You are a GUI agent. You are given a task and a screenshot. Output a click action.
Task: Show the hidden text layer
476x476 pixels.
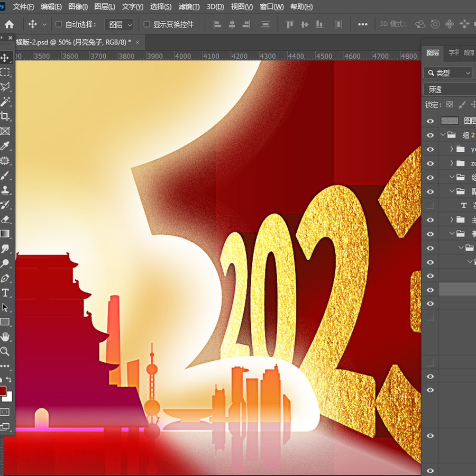coord(430,206)
